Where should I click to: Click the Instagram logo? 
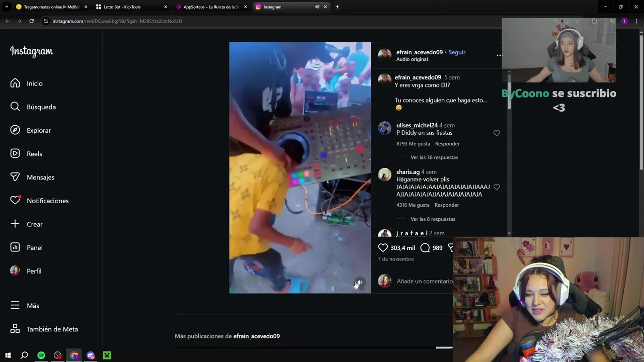coord(32,52)
